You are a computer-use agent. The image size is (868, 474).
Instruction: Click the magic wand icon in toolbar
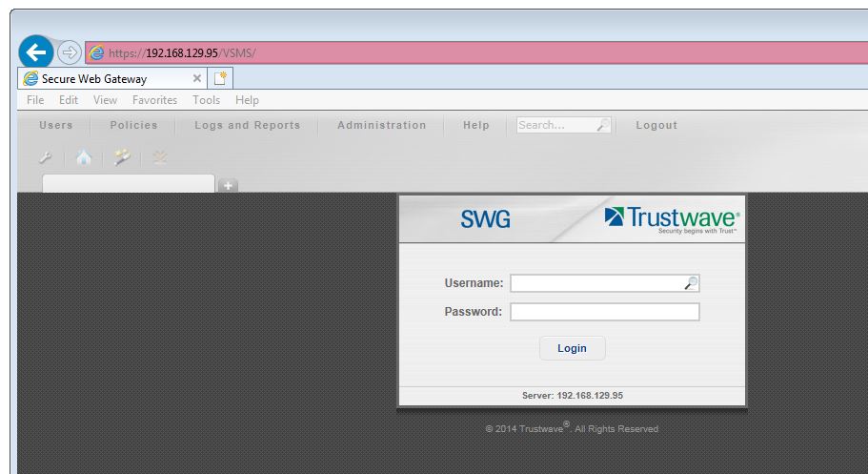pos(122,158)
